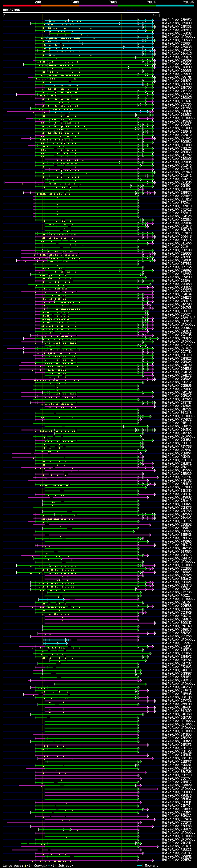This screenshot has height=868, width=197.
Task: Select row label UniRef100_Q76KW3
Action: [177, 67]
